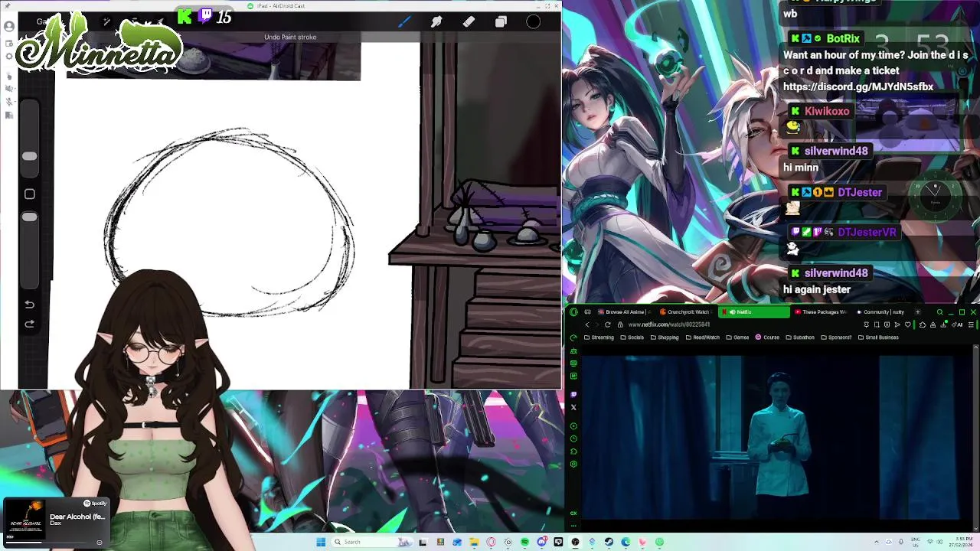The image size is (980, 551).
Task: Click the browser search icon in tab bar
Action: 939,312
